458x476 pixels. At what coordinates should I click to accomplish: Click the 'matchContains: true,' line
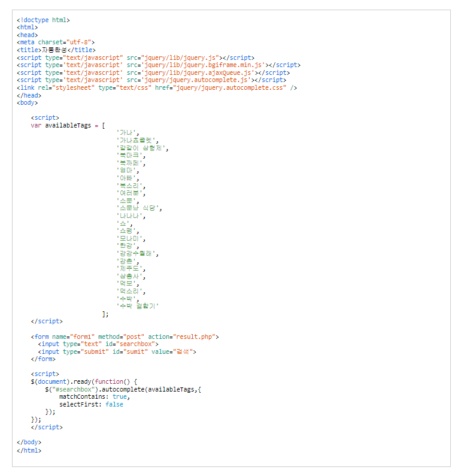[x=95, y=397]
